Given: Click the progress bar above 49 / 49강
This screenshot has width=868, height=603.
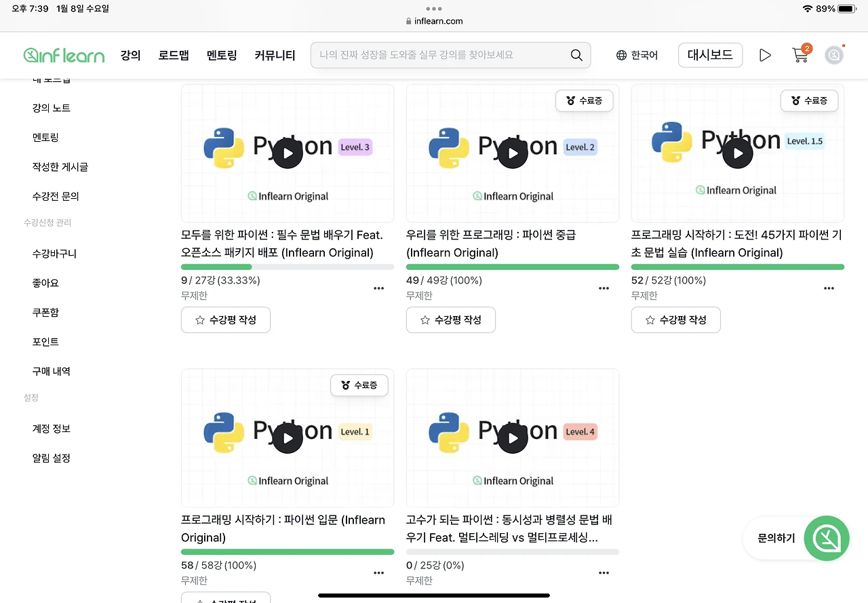Looking at the screenshot, I should pyautogui.click(x=513, y=267).
